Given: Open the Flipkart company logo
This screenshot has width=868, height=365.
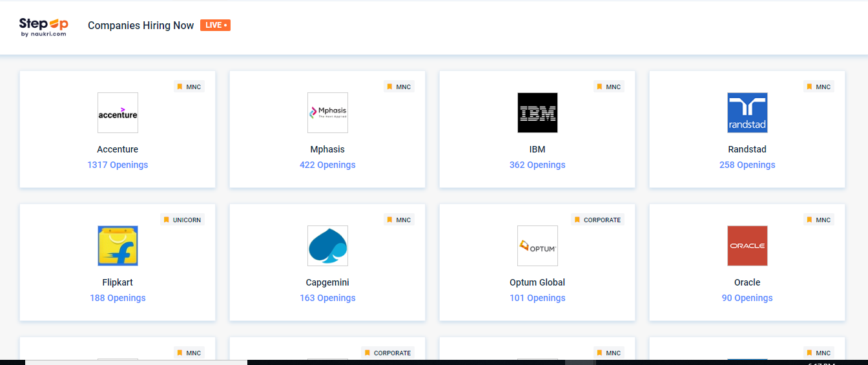Looking at the screenshot, I should [x=118, y=246].
